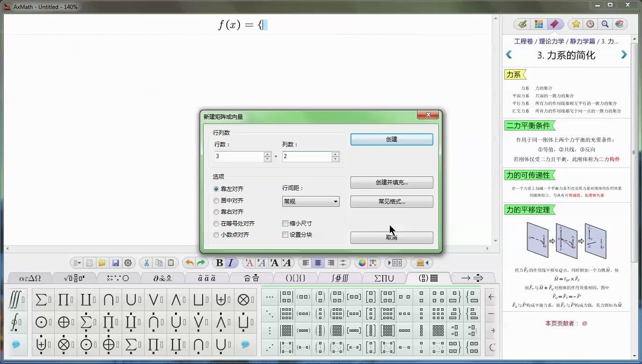Open the save options dropdown arrow on the toolbar
Viewport: 642px width, 364px height.
79,263
